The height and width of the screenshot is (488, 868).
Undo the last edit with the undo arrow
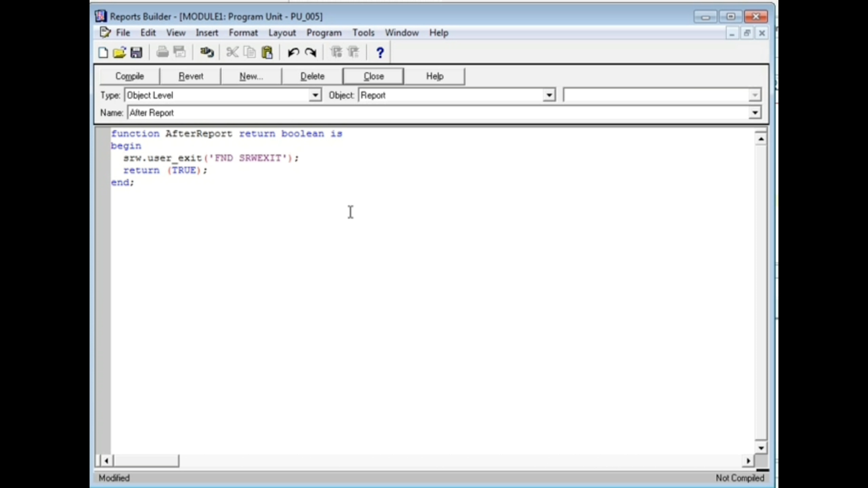click(293, 52)
